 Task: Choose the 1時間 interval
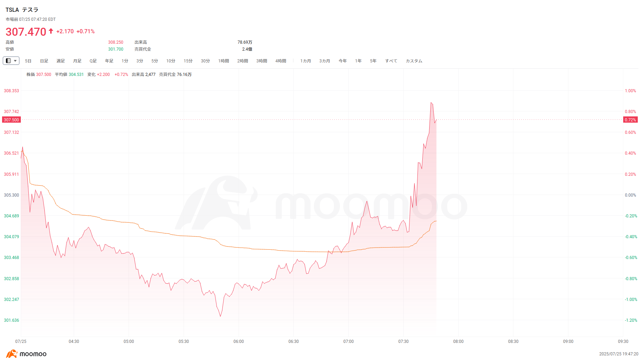pos(223,61)
